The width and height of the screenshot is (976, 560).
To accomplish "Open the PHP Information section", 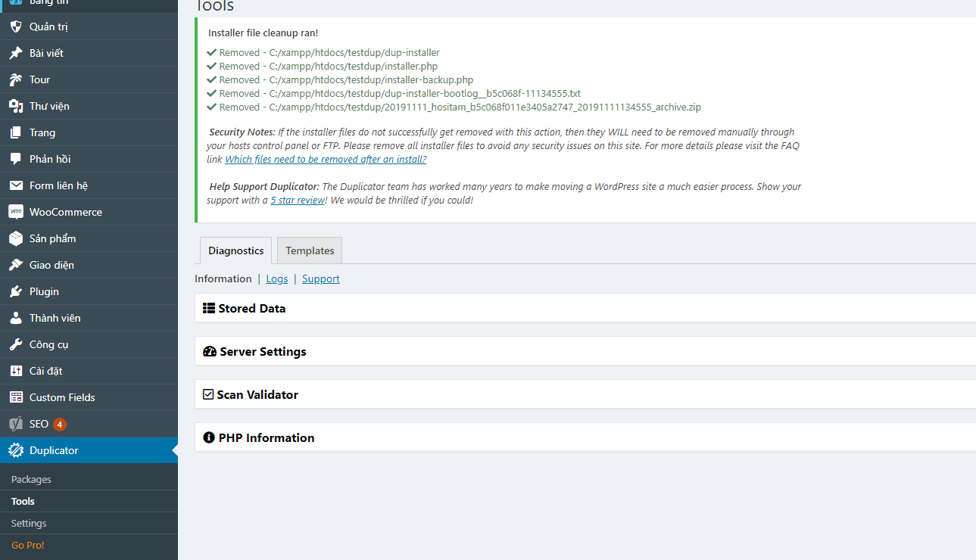I will click(266, 438).
